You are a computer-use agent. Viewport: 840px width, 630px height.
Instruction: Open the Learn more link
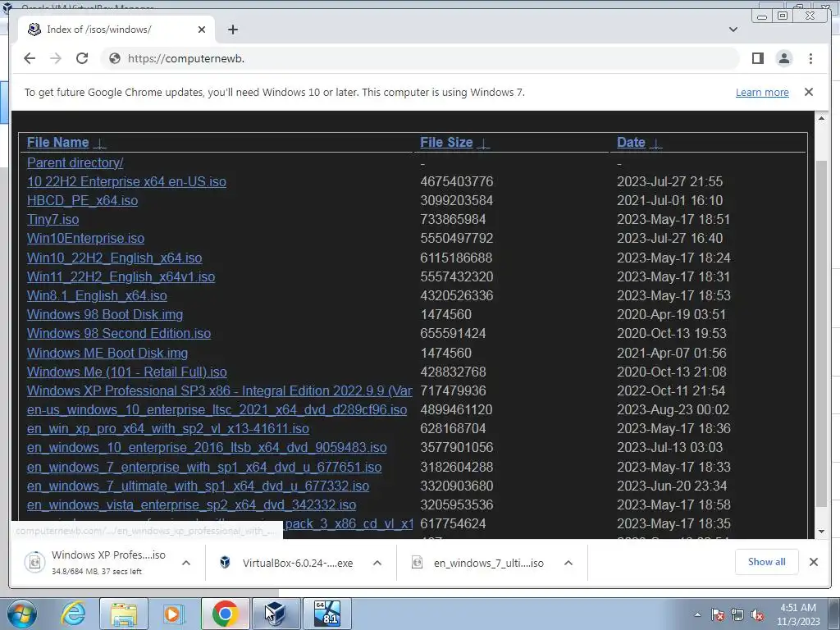[762, 92]
